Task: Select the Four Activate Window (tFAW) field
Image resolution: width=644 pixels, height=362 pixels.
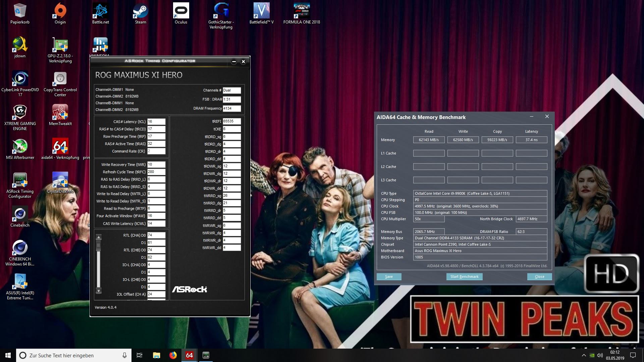Action: click(x=156, y=216)
